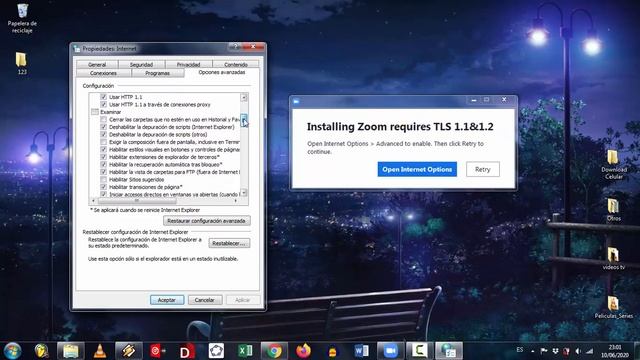
Task: Open the volume speaker tray icon
Action: click(x=578, y=351)
